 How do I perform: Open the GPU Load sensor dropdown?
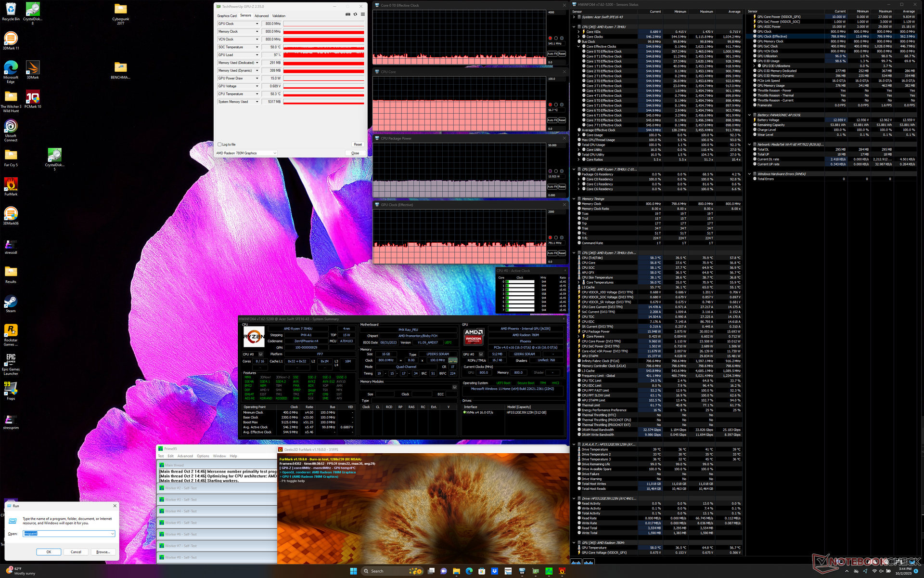(257, 55)
